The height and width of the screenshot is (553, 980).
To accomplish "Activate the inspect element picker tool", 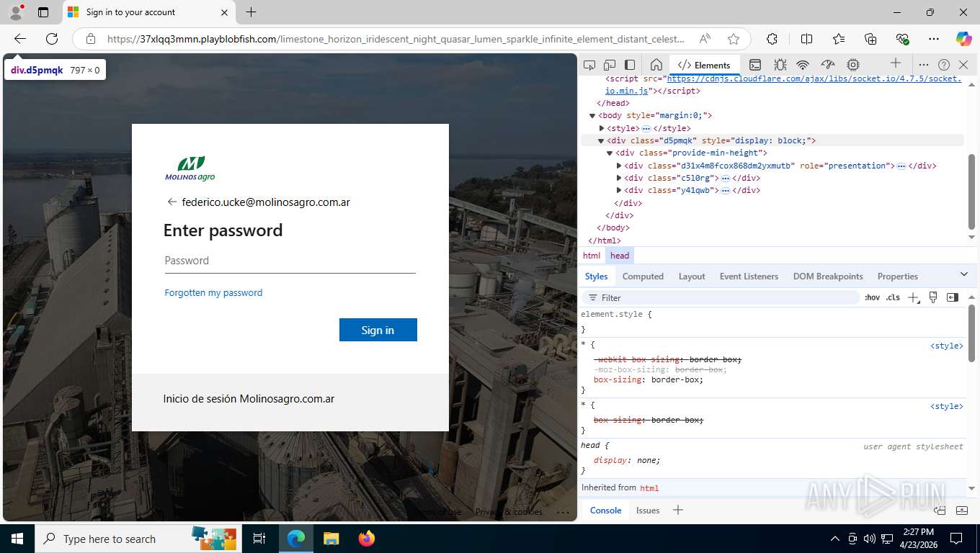I will [x=589, y=65].
